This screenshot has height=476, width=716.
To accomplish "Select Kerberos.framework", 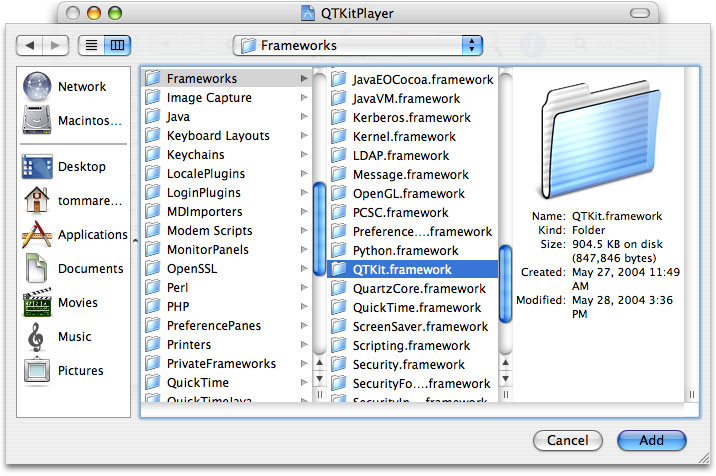I will 413,117.
